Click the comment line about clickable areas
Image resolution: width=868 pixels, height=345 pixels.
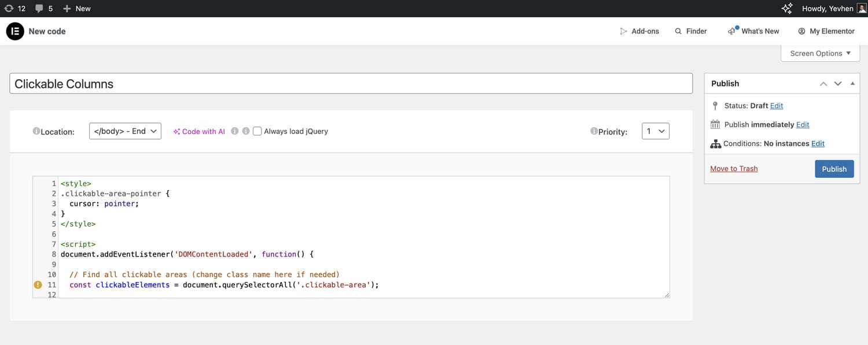pyautogui.click(x=204, y=274)
